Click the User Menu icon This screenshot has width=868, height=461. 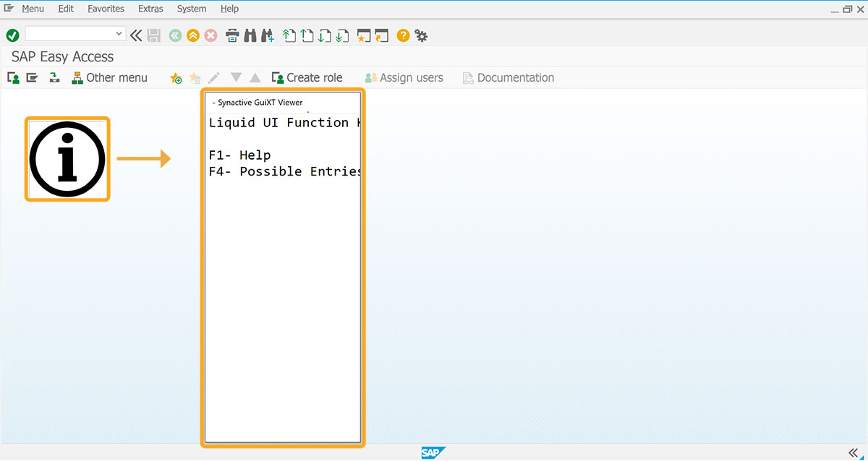(13, 78)
